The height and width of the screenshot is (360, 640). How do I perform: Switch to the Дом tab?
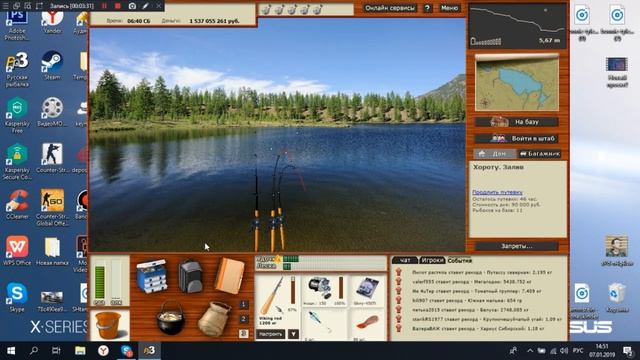tap(495, 154)
